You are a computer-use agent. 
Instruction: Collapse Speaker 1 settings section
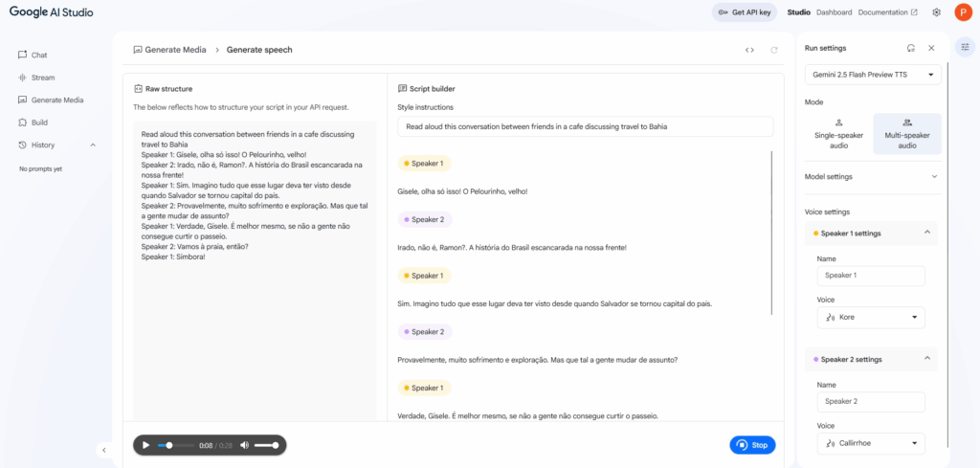pyautogui.click(x=927, y=233)
